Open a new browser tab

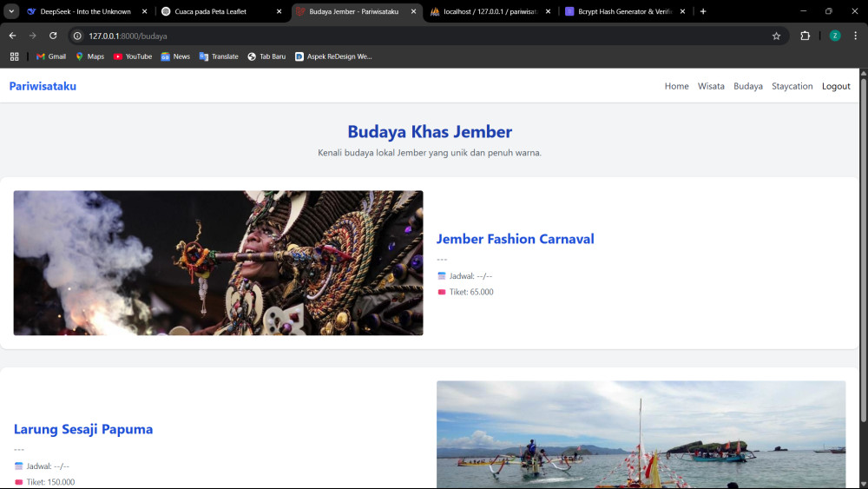click(703, 11)
